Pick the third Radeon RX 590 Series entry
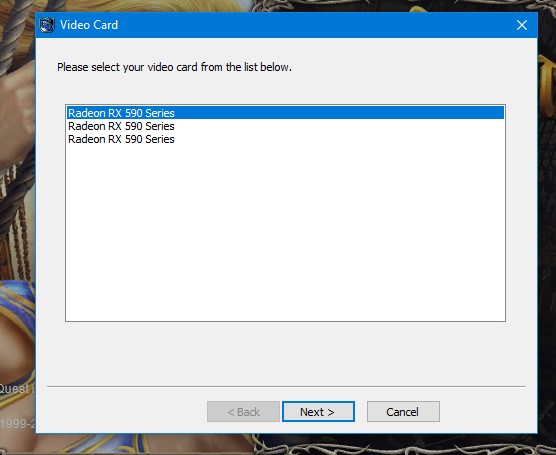Screen dimensions: 556x455 point(285,139)
